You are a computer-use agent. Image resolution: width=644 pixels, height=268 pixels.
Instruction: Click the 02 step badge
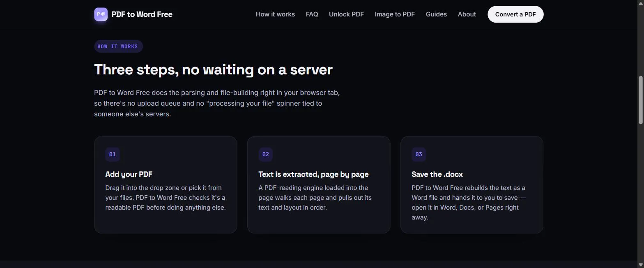point(266,155)
